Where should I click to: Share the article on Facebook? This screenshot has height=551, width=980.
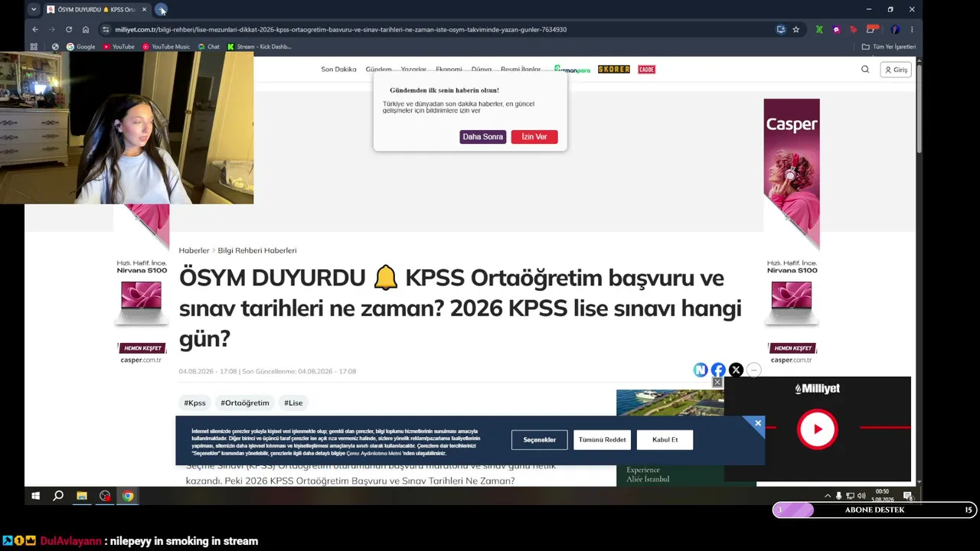[718, 370]
